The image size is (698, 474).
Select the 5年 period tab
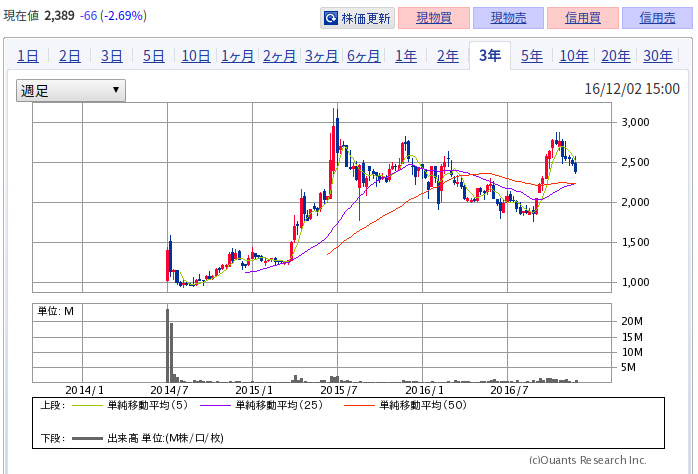coord(532,56)
